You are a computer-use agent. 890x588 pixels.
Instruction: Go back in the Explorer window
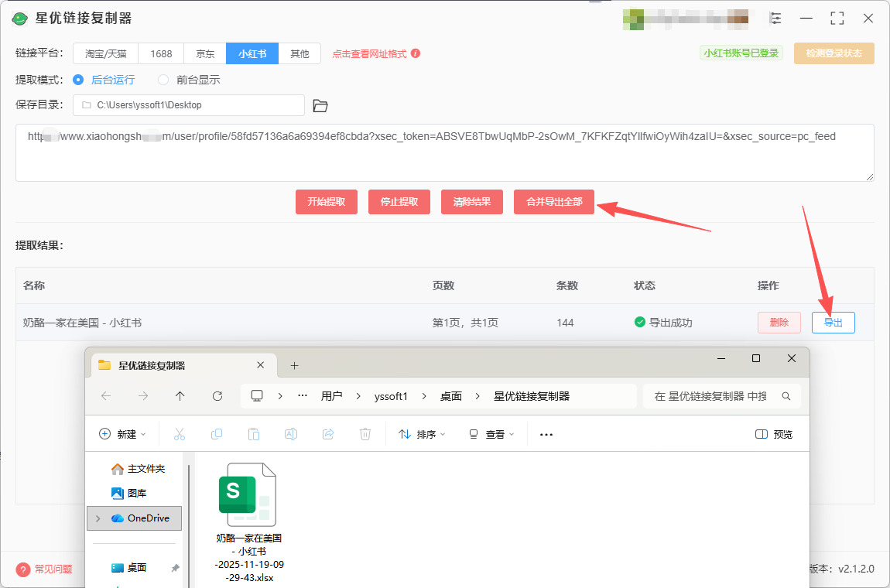click(x=106, y=396)
